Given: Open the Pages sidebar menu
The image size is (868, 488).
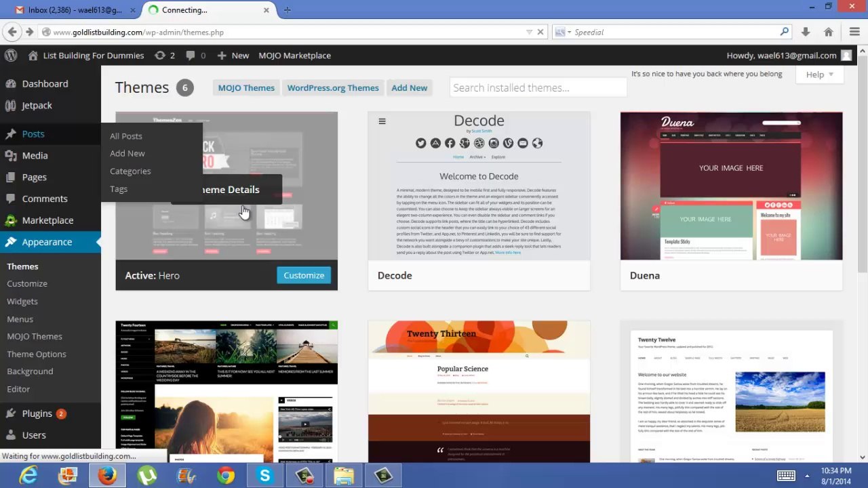Looking at the screenshot, I should 50,178.
